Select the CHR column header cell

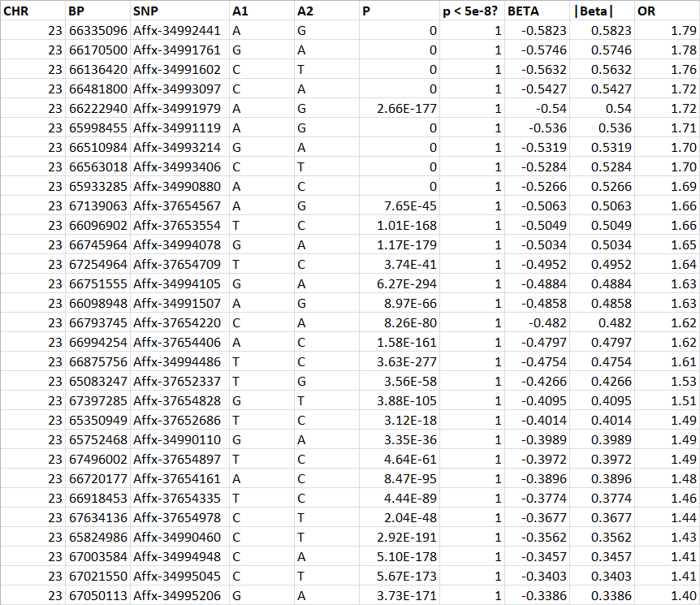click(32, 11)
